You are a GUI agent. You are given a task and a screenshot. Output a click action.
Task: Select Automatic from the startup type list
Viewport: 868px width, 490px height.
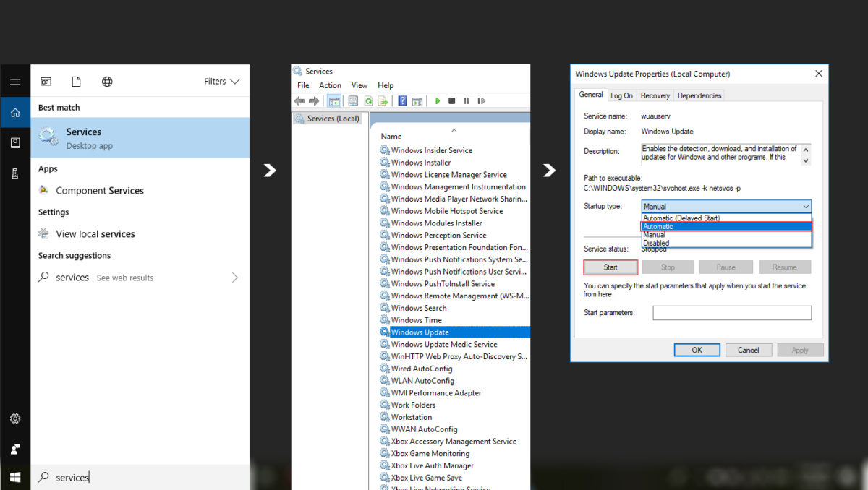[723, 226]
